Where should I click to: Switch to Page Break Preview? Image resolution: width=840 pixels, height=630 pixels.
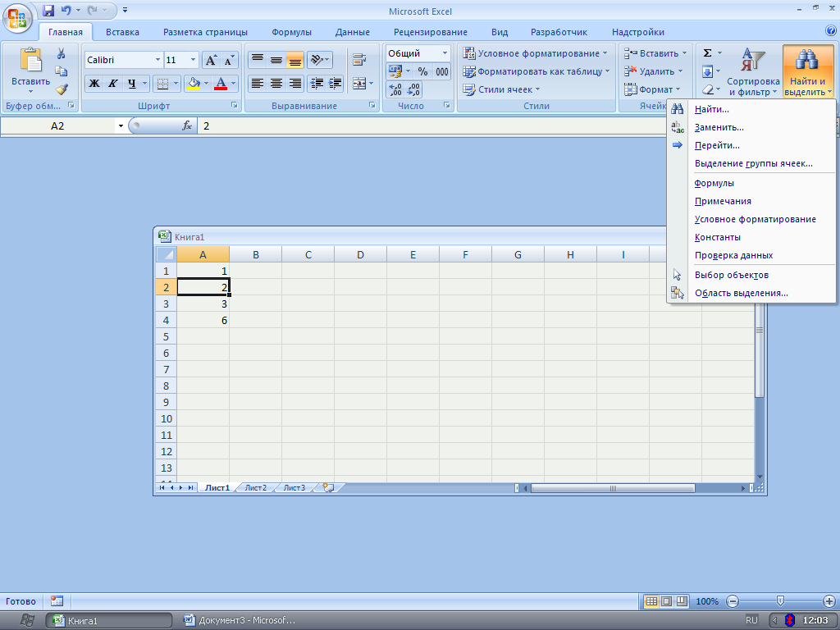coord(682,601)
